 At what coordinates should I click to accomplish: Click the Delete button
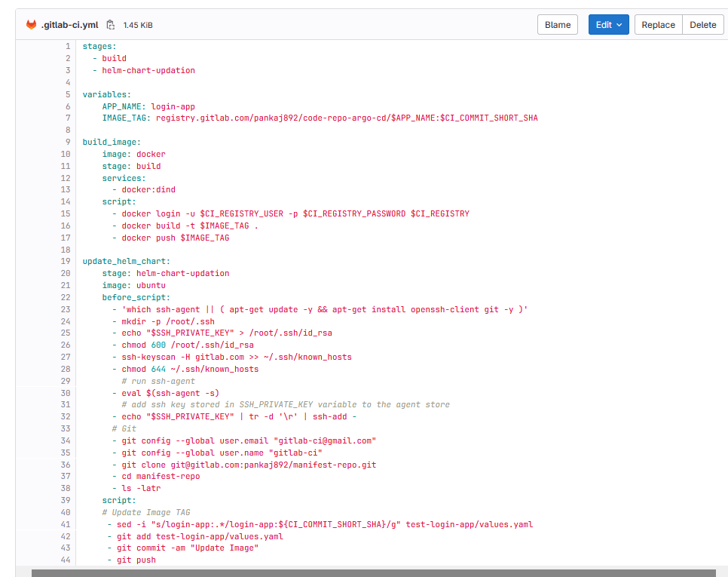(x=702, y=24)
